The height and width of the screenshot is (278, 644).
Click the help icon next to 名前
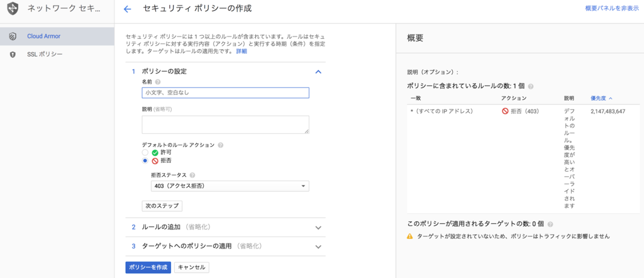(x=158, y=82)
